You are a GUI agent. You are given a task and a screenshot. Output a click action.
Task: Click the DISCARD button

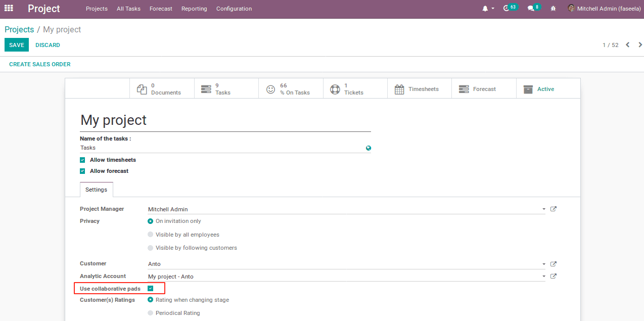click(48, 45)
